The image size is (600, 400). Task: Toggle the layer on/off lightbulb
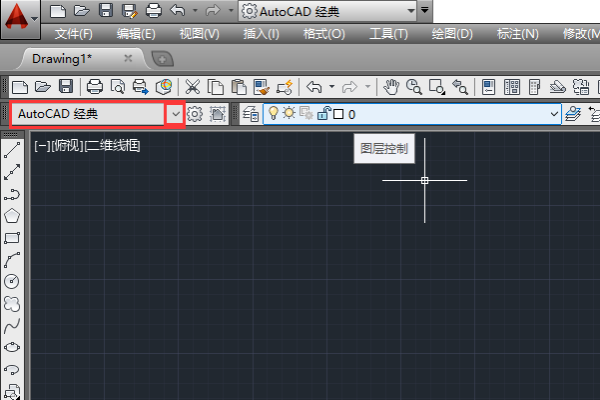click(x=273, y=114)
